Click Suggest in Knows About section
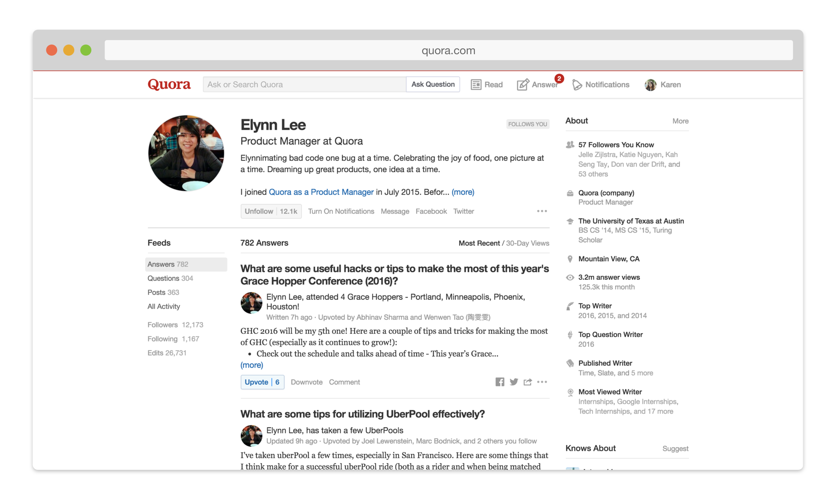The width and height of the screenshot is (836, 504). coord(675,448)
